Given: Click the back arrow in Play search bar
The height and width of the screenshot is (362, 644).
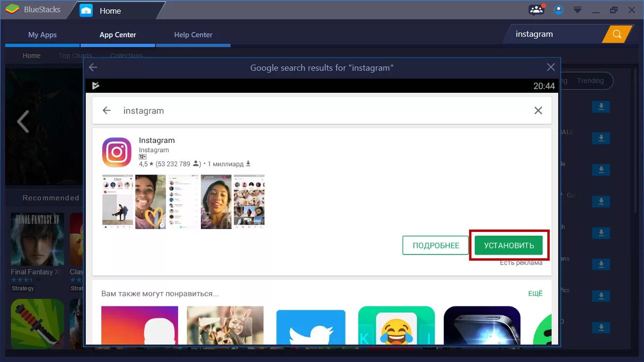Looking at the screenshot, I should (x=107, y=110).
